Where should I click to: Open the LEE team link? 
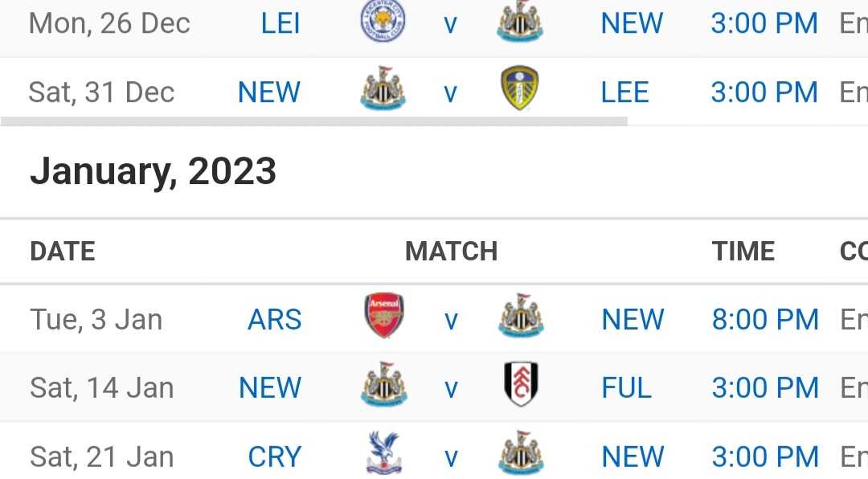[x=625, y=92]
